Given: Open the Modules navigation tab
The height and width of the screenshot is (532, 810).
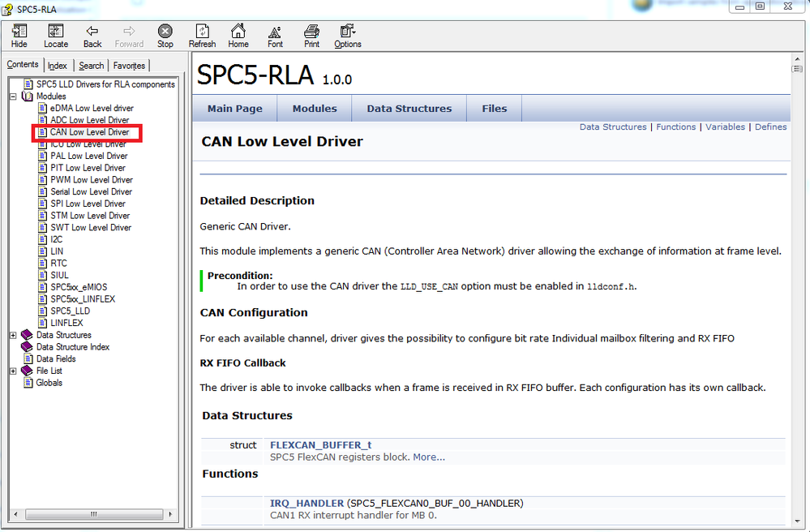Looking at the screenshot, I should pyautogui.click(x=315, y=109).
